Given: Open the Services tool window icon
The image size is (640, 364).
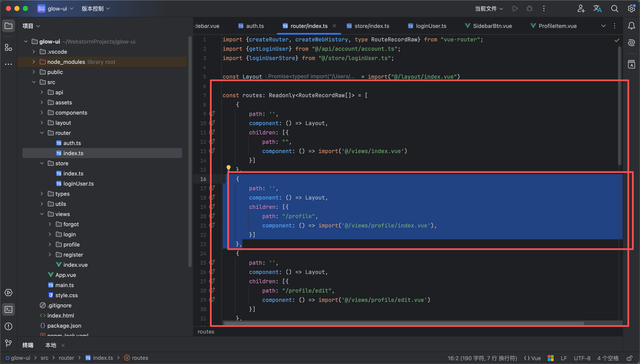Looking at the screenshot, I should [x=8, y=293].
